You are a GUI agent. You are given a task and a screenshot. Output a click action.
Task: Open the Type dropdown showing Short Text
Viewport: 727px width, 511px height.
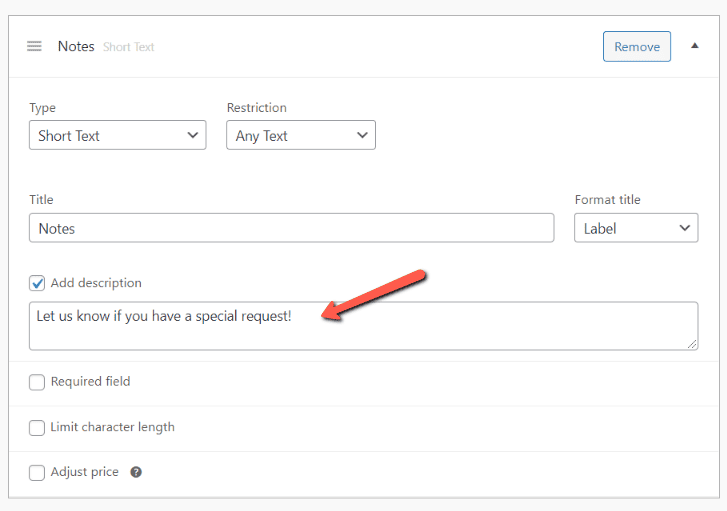tap(117, 136)
